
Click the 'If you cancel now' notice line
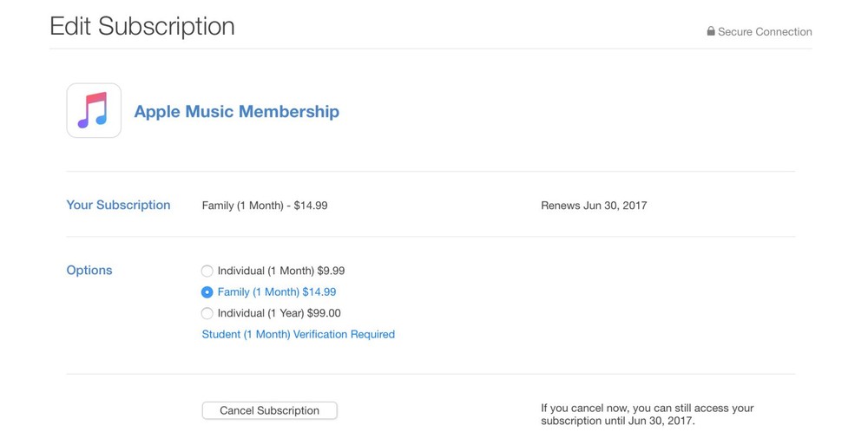pyautogui.click(x=647, y=408)
